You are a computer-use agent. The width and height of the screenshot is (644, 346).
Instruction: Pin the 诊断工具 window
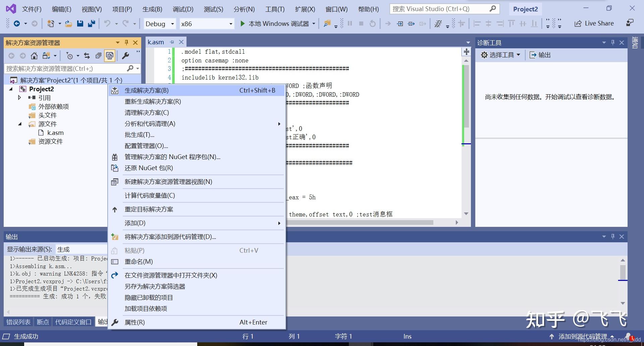(x=613, y=42)
